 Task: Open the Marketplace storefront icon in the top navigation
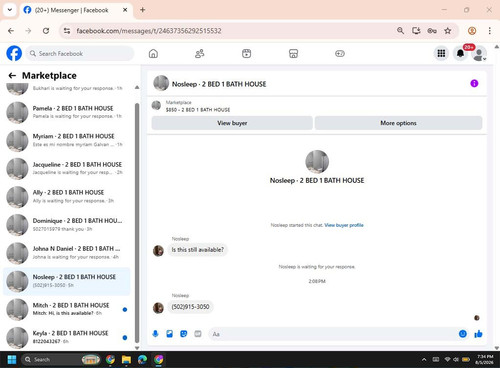[293, 53]
